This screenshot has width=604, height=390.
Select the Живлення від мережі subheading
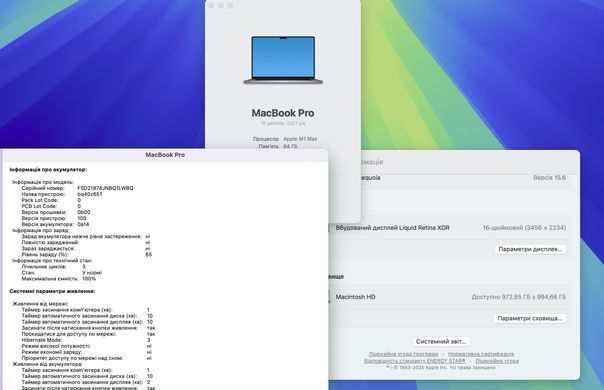(x=40, y=304)
